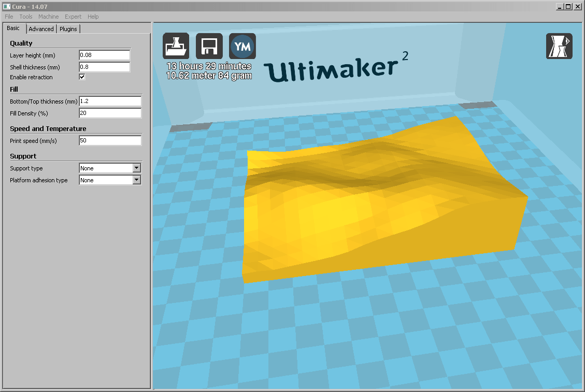Toggle the Enable retraction checkbox
The height and width of the screenshot is (392, 585).
pos(82,77)
